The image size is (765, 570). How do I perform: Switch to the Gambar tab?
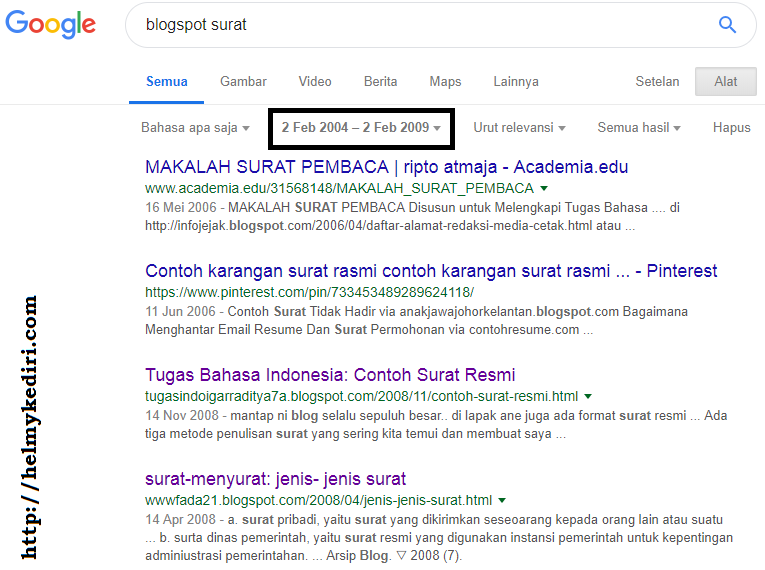pyautogui.click(x=243, y=81)
